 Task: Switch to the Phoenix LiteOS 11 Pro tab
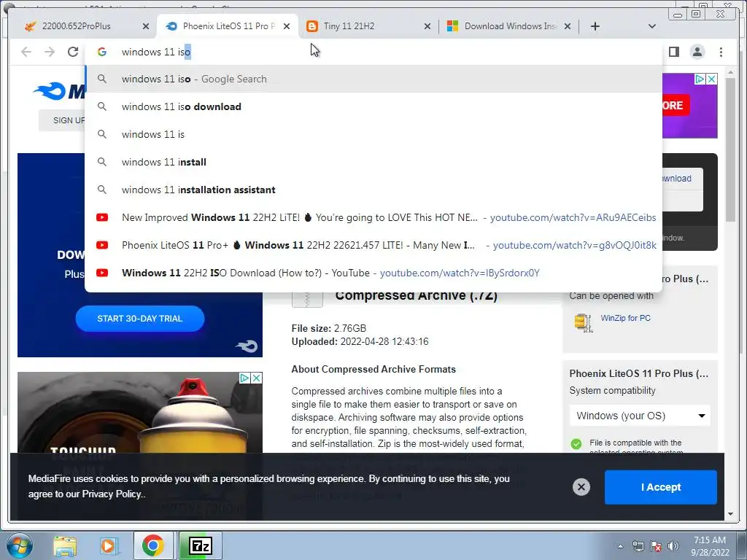tap(228, 26)
